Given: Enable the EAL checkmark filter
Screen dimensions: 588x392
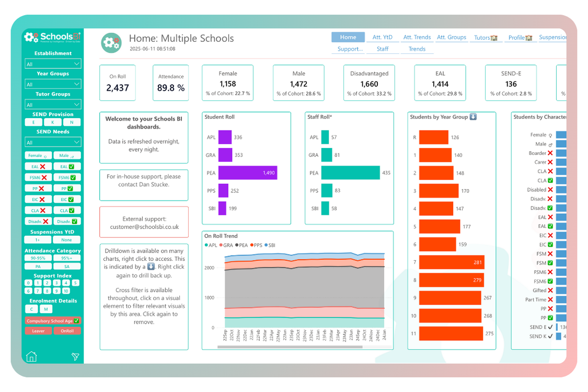Looking at the screenshot, I should coord(67,166).
